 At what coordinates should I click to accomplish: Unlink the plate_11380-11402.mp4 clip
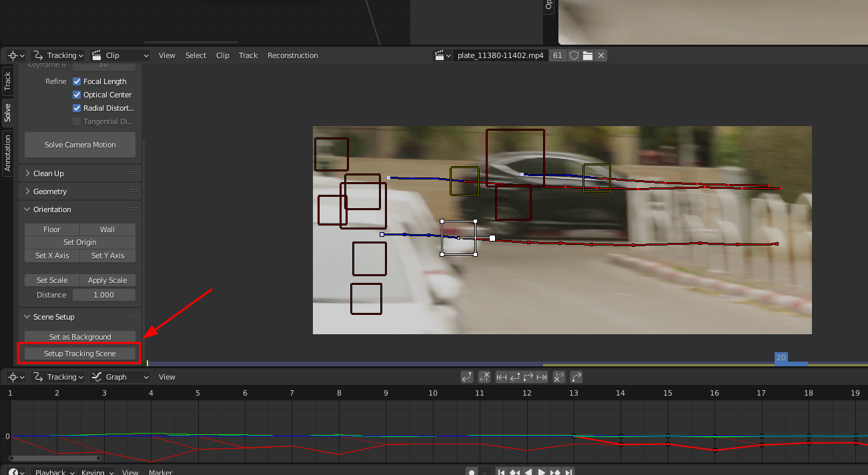click(x=601, y=55)
